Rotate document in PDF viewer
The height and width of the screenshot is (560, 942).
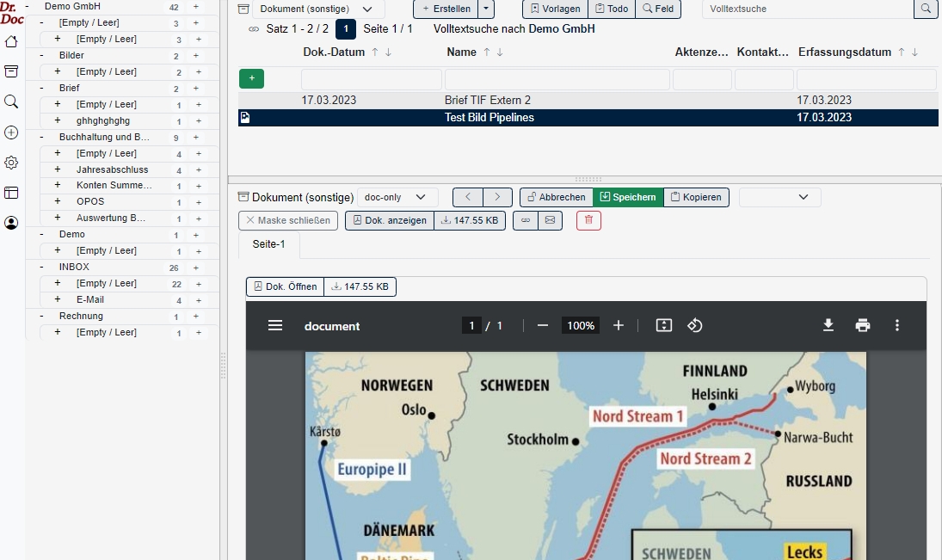[x=695, y=326]
